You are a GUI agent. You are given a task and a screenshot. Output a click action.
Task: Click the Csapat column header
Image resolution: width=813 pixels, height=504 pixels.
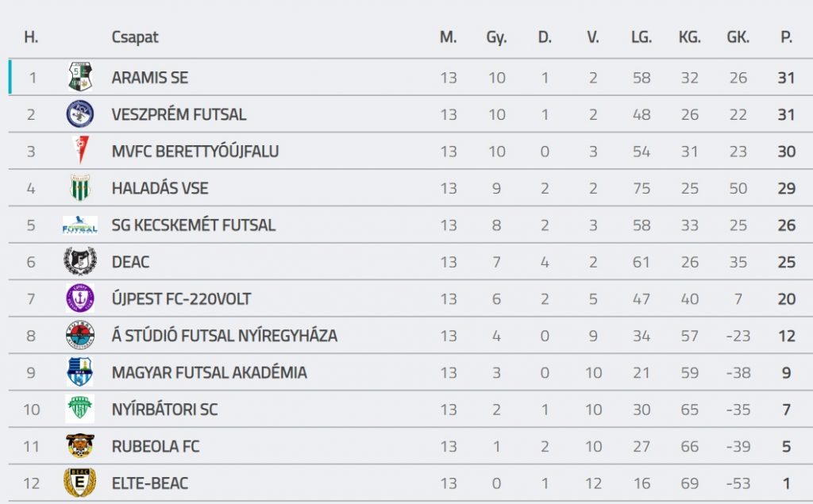135,37
